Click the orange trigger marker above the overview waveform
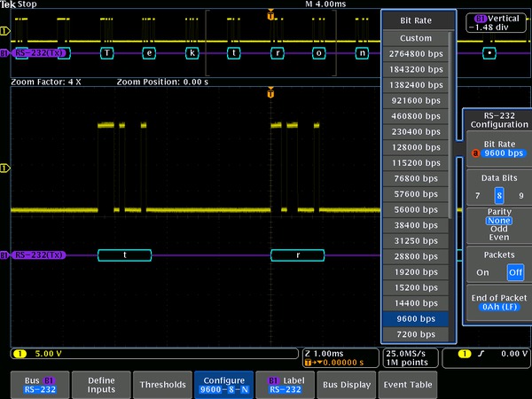The width and height of the screenshot is (532, 399). [x=270, y=15]
